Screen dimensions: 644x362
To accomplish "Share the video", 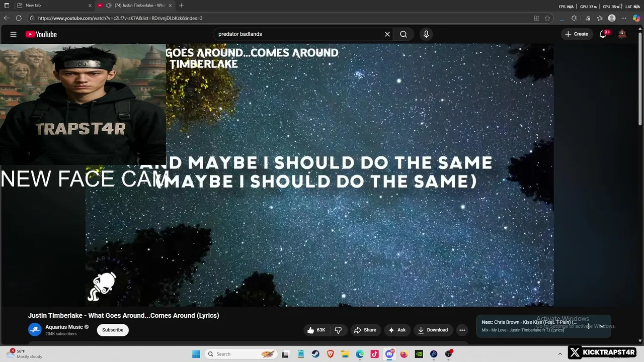I will [x=365, y=330].
